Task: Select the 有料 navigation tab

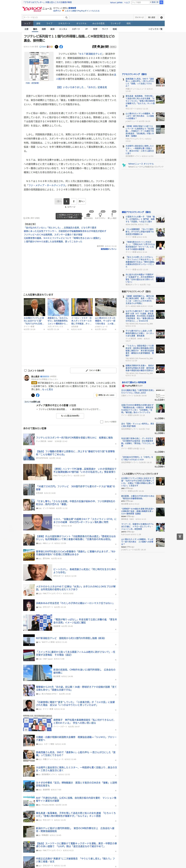Action: pyautogui.click(x=128, y=24)
